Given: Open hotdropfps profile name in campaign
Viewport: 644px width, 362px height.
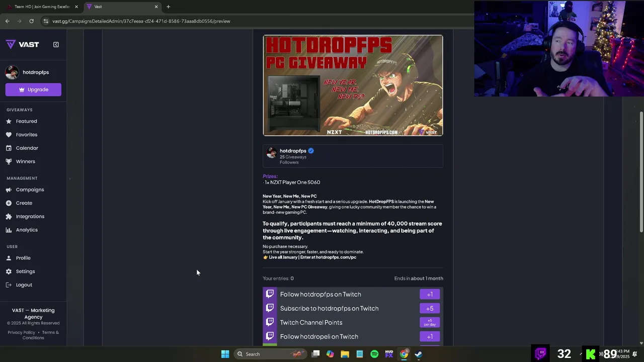Looking at the screenshot, I should pos(293,151).
